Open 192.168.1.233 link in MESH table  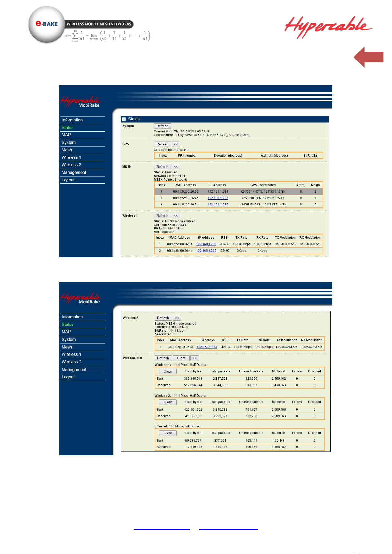[x=218, y=198]
